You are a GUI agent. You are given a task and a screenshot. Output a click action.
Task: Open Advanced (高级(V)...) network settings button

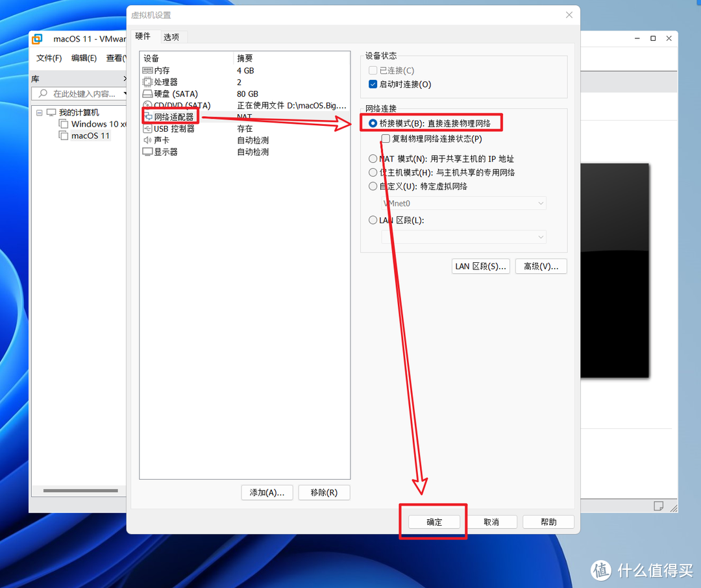click(x=541, y=266)
